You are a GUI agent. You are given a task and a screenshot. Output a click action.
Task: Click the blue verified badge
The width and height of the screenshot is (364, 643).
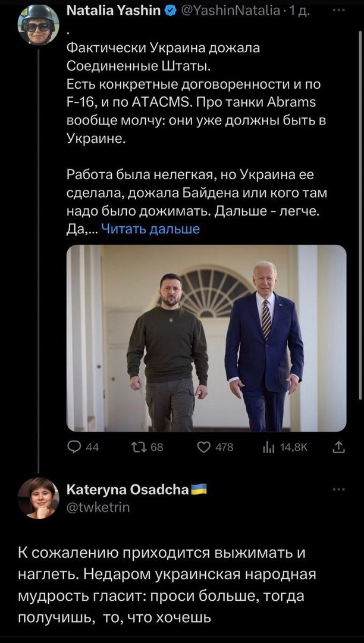(170, 10)
